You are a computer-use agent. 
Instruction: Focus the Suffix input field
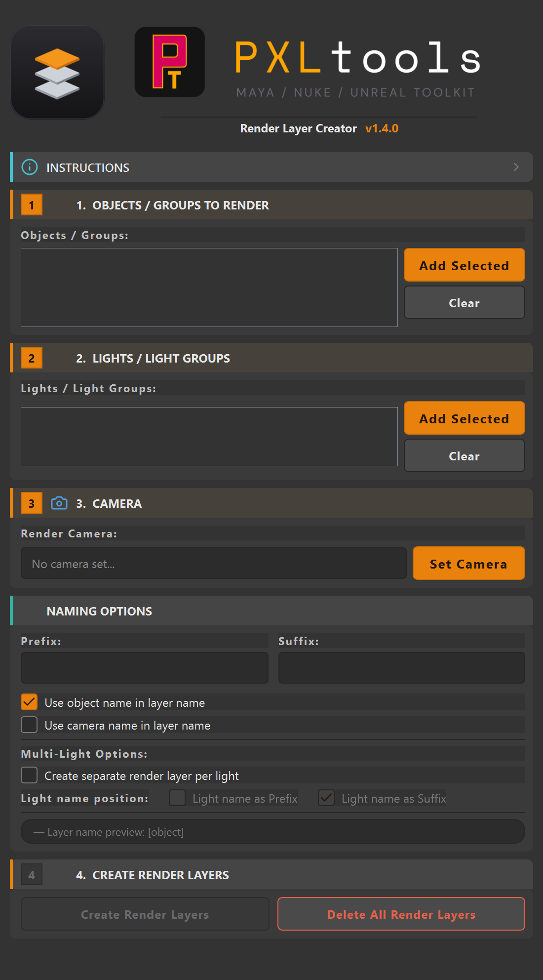pos(402,668)
